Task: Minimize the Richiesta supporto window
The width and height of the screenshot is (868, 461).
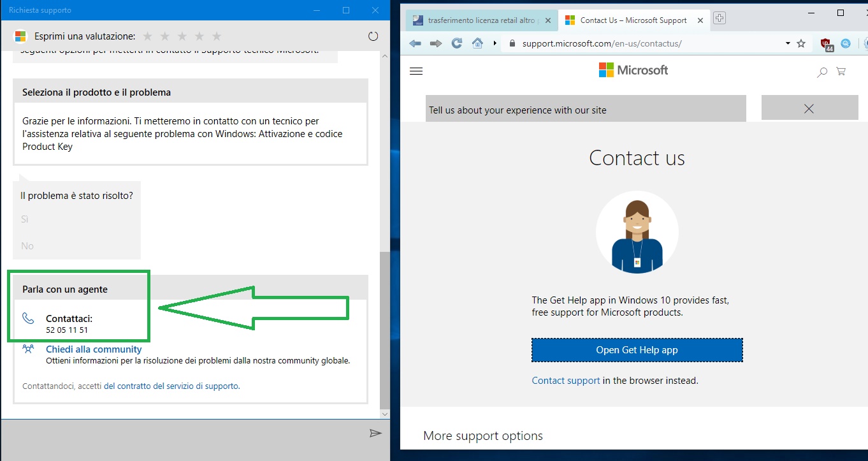Action: (317, 10)
